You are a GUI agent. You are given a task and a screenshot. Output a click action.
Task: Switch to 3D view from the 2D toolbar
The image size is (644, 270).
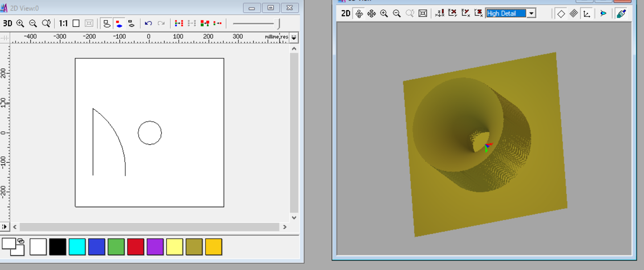pos(8,24)
